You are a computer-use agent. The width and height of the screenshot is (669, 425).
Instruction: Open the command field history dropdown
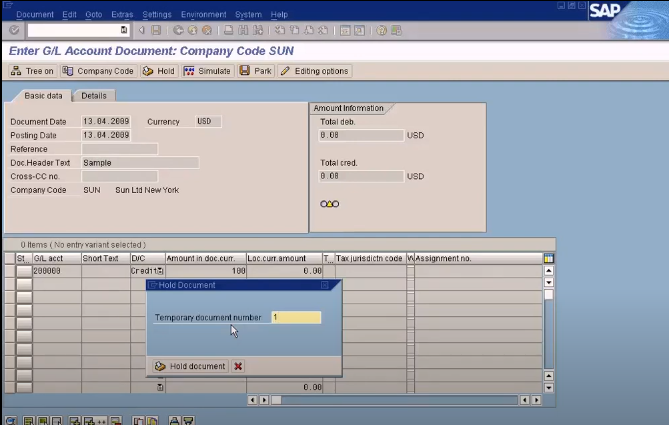(124, 30)
